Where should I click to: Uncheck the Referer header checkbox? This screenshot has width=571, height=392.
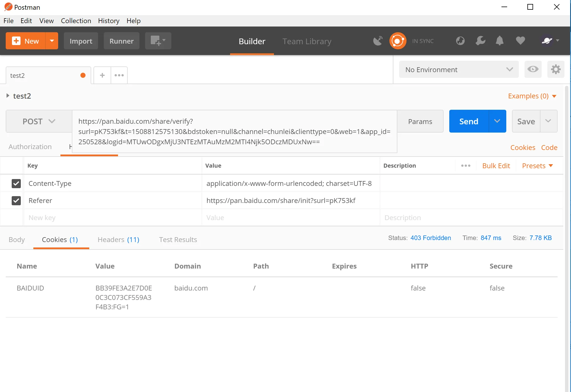16,201
